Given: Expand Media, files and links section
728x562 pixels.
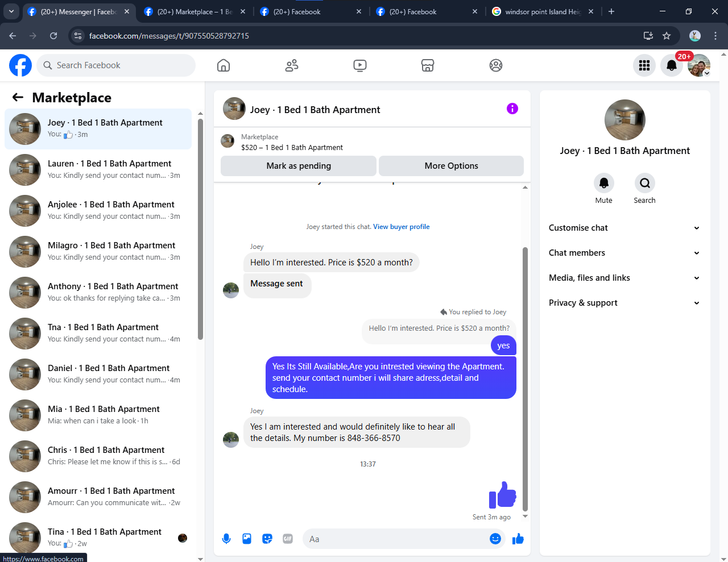Looking at the screenshot, I should coord(624,278).
